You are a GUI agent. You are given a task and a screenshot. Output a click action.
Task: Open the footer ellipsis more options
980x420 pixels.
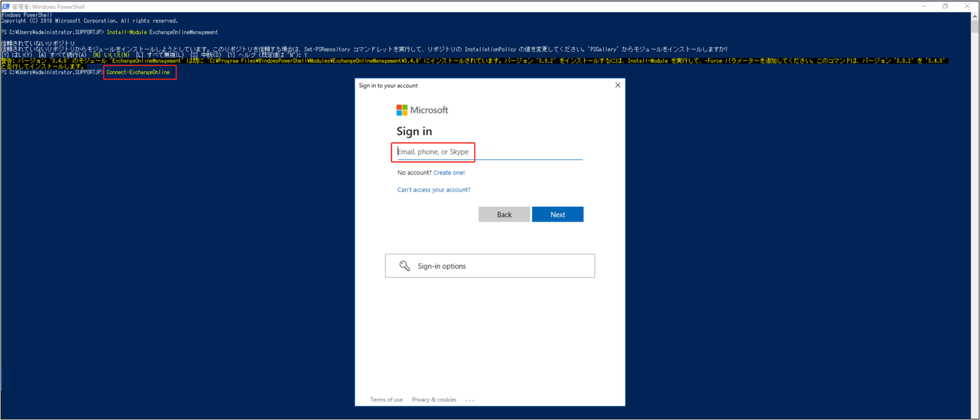pyautogui.click(x=470, y=400)
